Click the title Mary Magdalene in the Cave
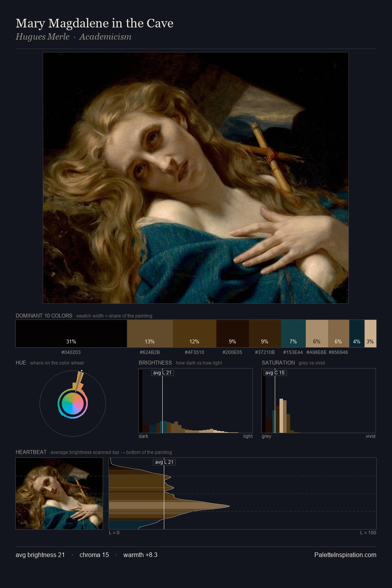This screenshot has height=588, width=392. point(94,24)
